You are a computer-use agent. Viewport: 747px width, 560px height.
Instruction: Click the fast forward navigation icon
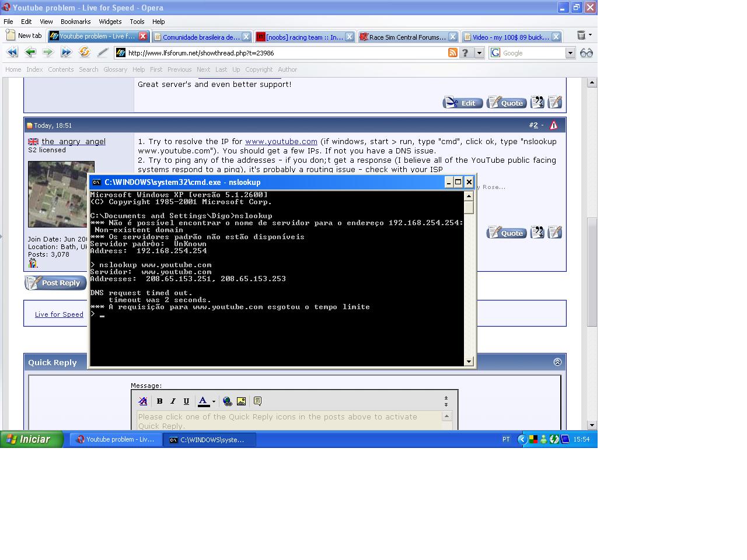(x=66, y=52)
